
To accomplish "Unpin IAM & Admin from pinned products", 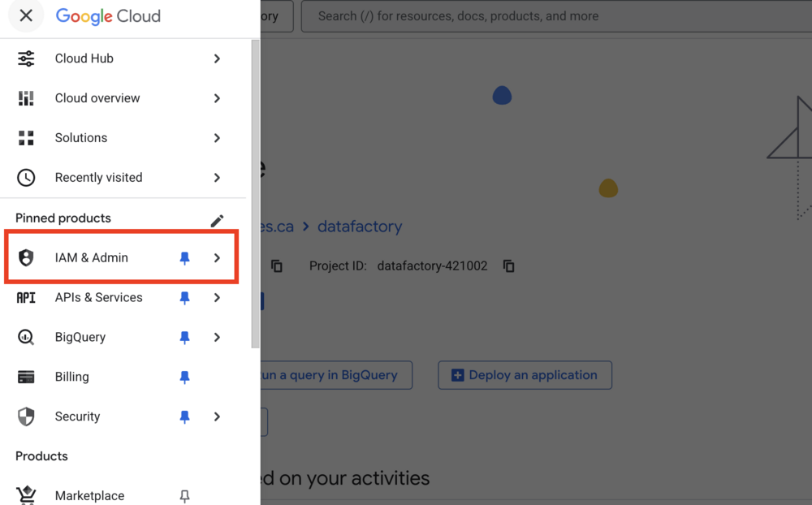I will 184,257.
